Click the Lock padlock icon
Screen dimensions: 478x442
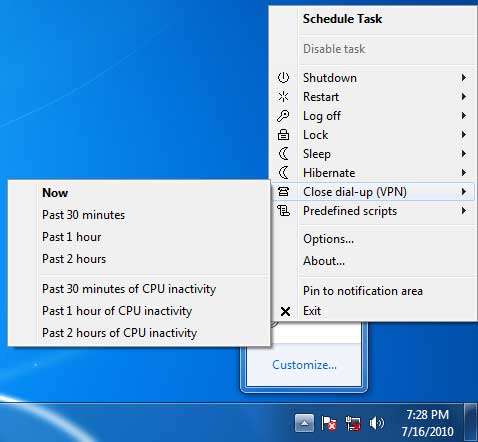[283, 135]
